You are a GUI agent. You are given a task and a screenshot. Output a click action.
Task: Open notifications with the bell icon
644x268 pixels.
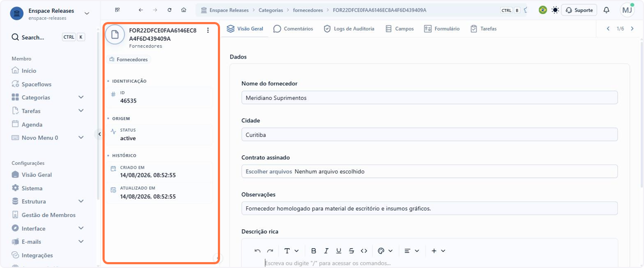pyautogui.click(x=606, y=10)
